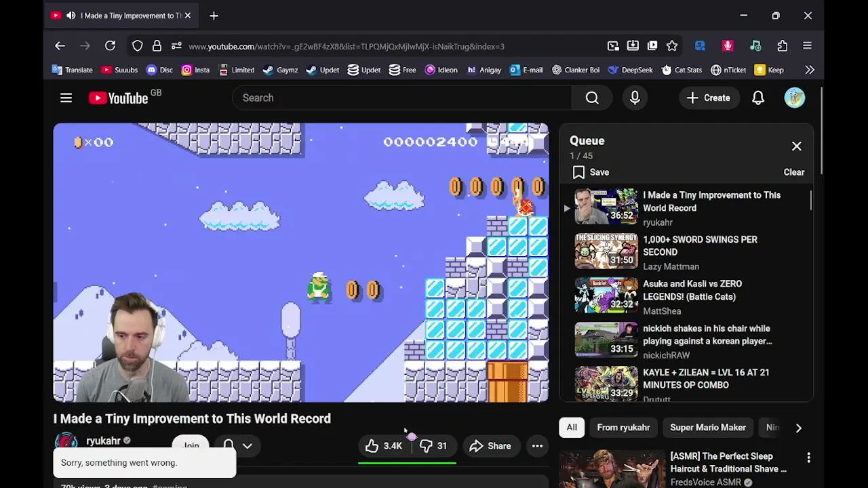Open the Create menu

(x=708, y=98)
